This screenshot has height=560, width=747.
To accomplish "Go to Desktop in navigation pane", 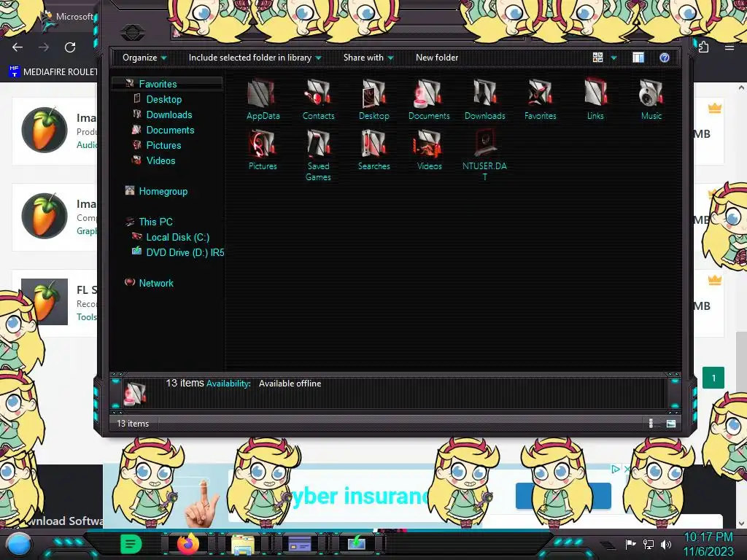I will (164, 99).
